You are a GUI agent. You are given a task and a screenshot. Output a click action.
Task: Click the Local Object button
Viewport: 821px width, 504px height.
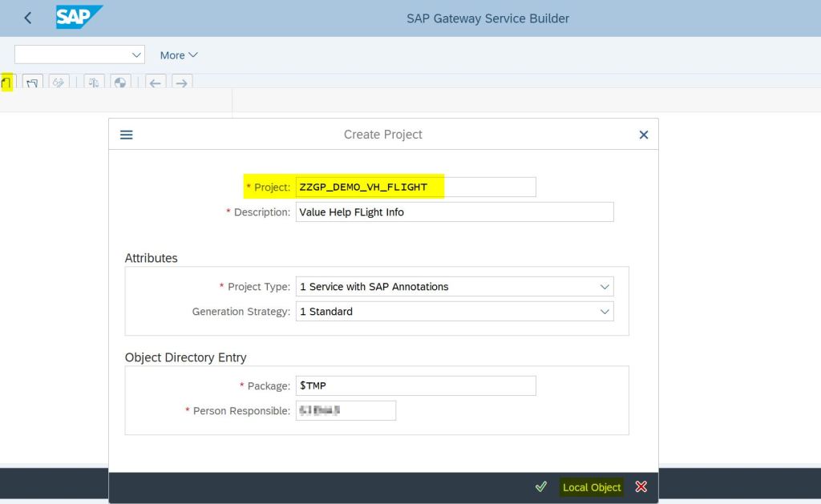tap(592, 487)
